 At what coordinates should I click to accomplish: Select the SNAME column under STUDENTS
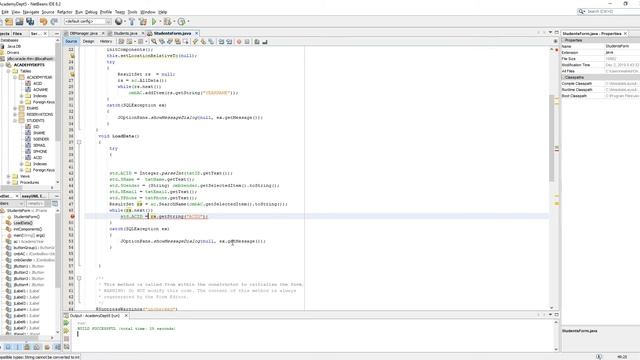click(39, 133)
